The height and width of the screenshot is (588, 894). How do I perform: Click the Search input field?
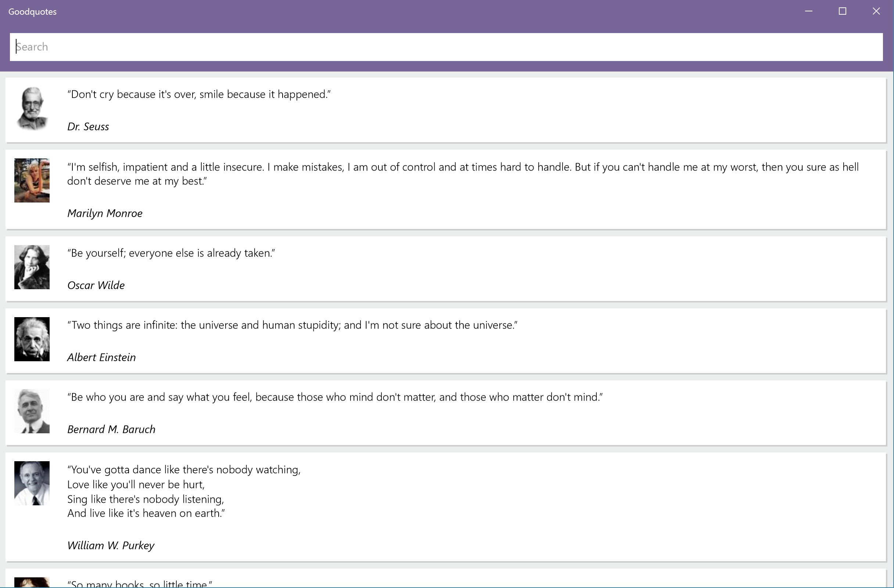[446, 47]
